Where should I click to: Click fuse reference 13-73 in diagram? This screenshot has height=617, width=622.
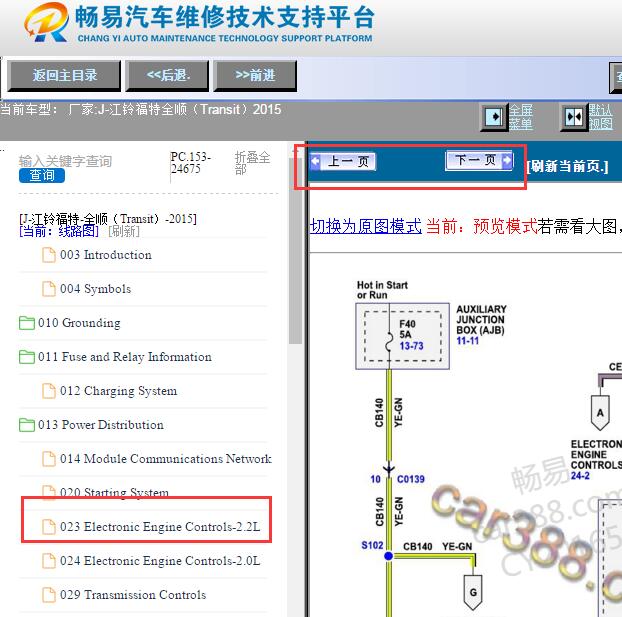coord(411,346)
